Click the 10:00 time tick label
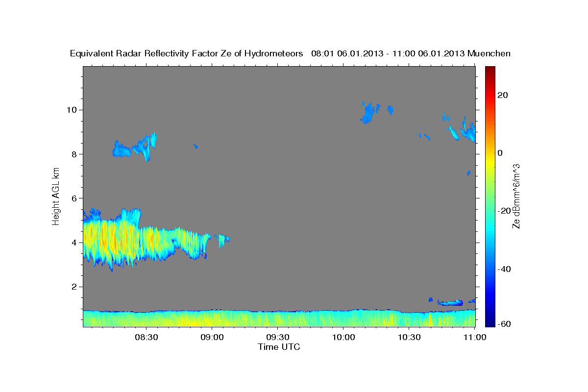This screenshot has width=588, height=392. click(x=343, y=337)
